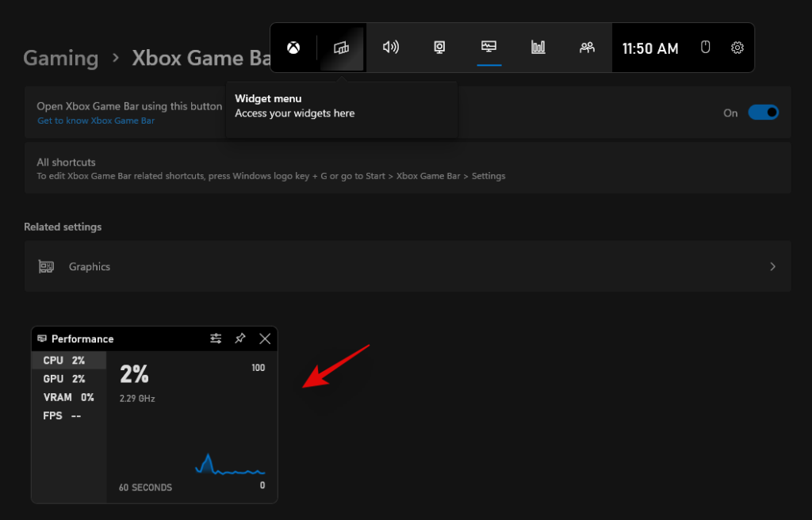Click the All shortcuts row

click(x=408, y=168)
